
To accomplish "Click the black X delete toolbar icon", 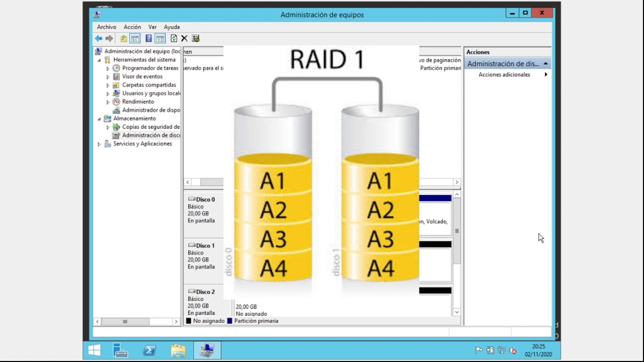I will pyautogui.click(x=184, y=38).
